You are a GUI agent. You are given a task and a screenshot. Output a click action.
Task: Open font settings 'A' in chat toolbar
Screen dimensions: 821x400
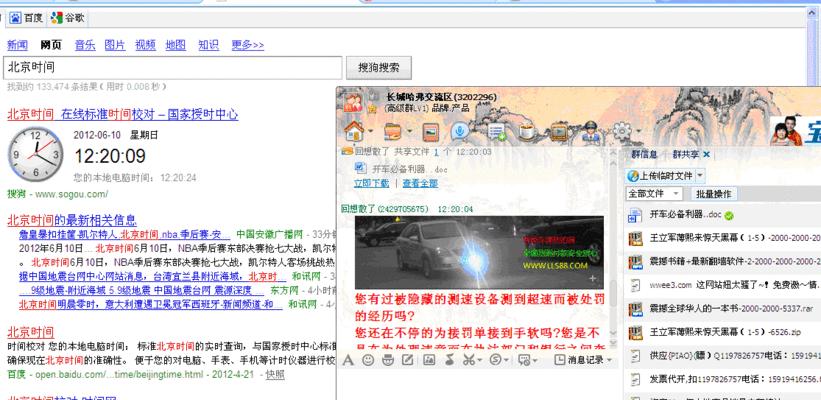[348, 360]
